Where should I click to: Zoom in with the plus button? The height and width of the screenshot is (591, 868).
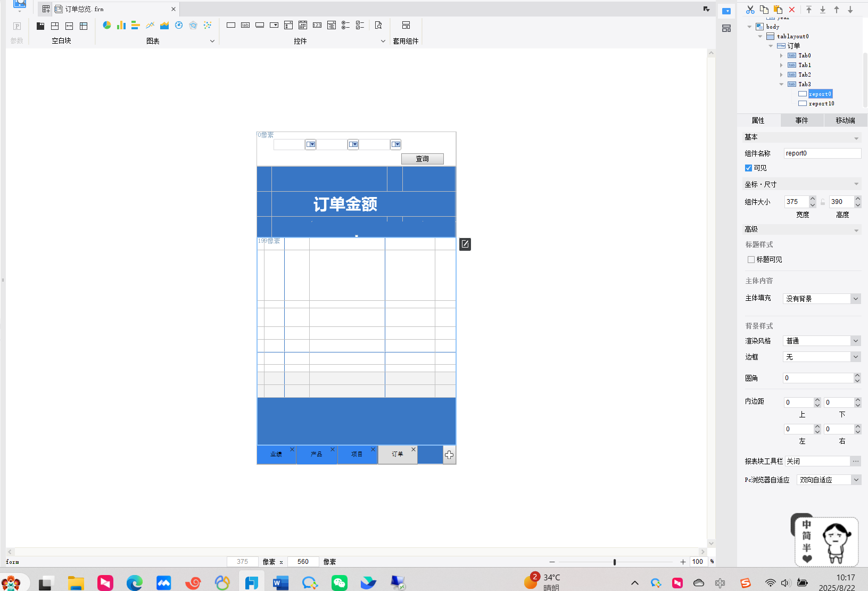(683, 562)
